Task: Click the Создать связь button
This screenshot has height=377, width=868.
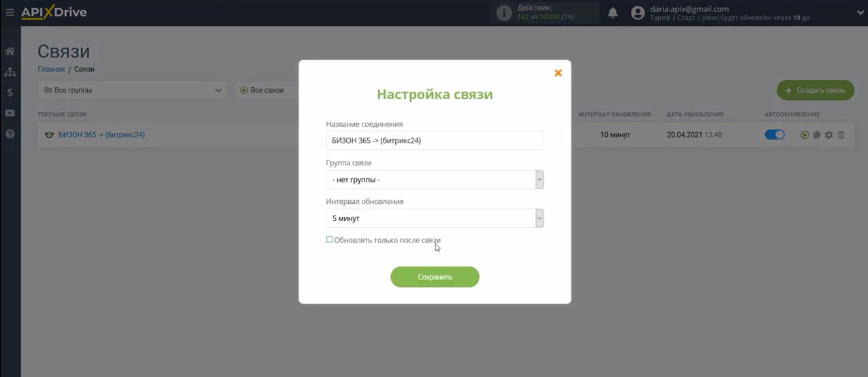Action: 815,90
